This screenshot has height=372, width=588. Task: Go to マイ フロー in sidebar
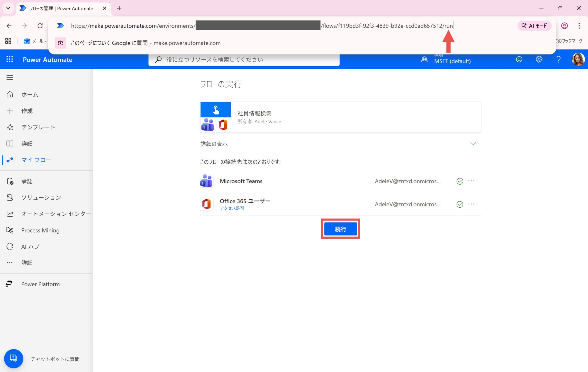click(36, 160)
